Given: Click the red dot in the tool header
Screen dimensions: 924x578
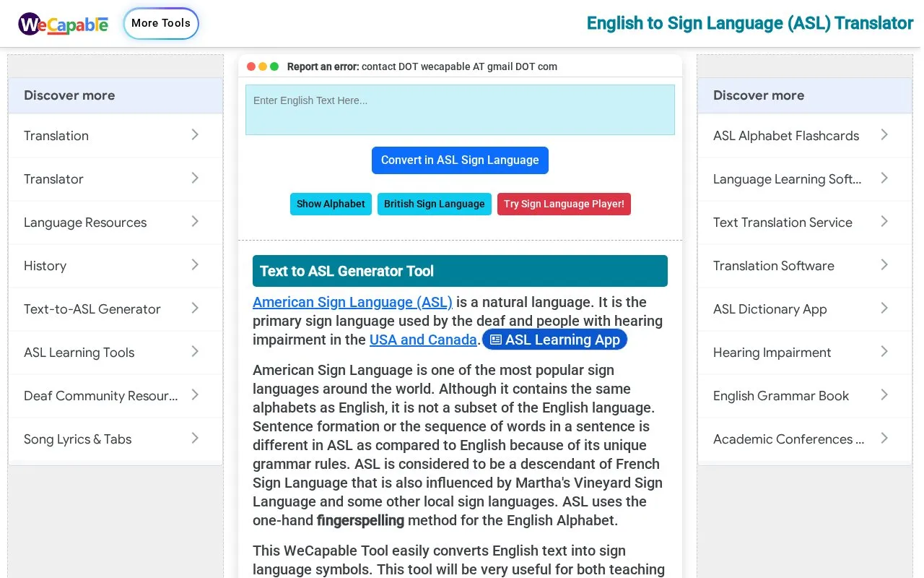Looking at the screenshot, I should 251,66.
